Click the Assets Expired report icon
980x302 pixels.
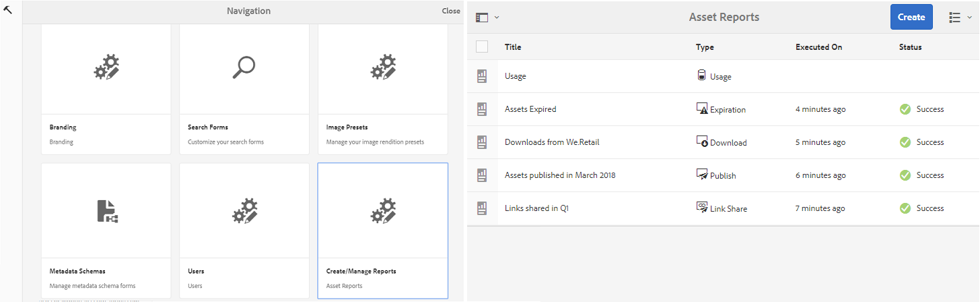pos(481,109)
